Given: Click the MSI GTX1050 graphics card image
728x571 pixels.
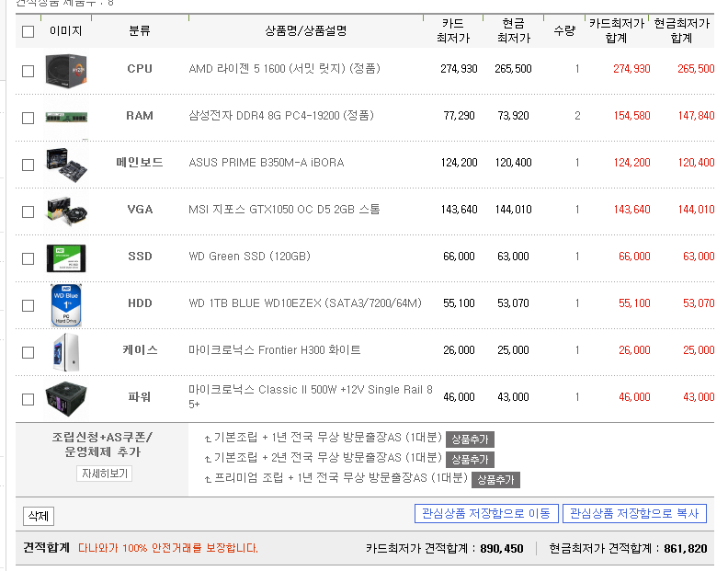Looking at the screenshot, I should [x=66, y=211].
